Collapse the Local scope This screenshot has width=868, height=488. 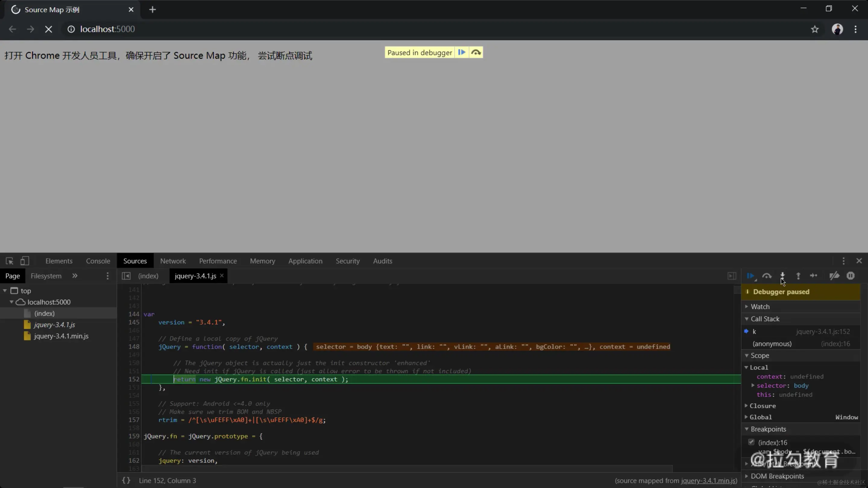pyautogui.click(x=746, y=367)
